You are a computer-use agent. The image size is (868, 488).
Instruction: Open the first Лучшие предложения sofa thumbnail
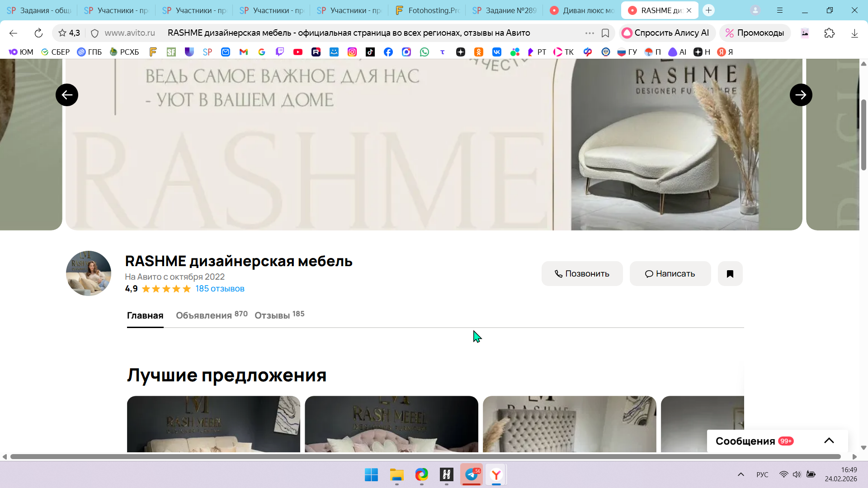click(213, 424)
